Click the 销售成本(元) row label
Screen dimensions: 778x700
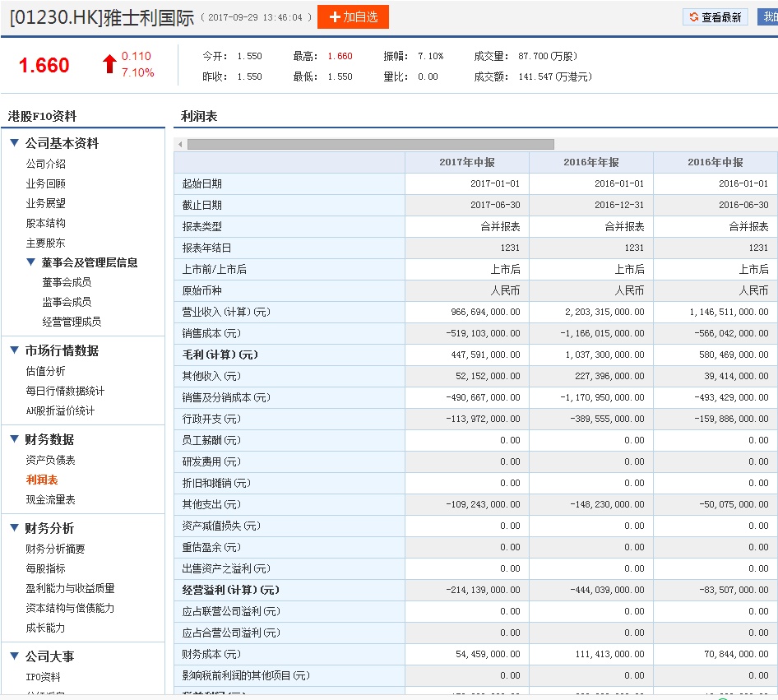point(211,333)
